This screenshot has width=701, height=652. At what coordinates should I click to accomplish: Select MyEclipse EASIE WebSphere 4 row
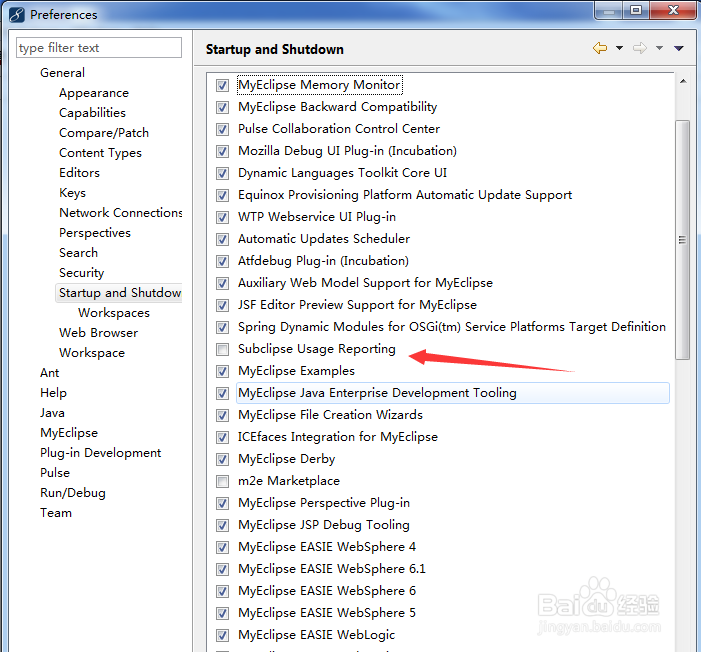coord(327,547)
